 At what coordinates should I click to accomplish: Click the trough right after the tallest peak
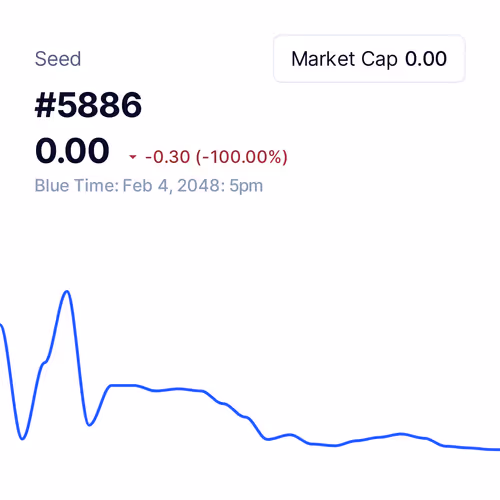89,424
